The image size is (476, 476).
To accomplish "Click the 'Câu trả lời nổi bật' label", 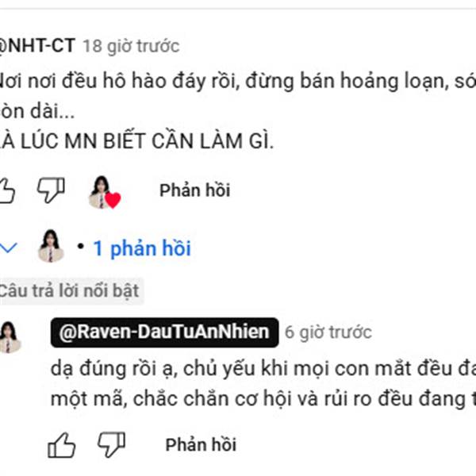I will coord(69,291).
